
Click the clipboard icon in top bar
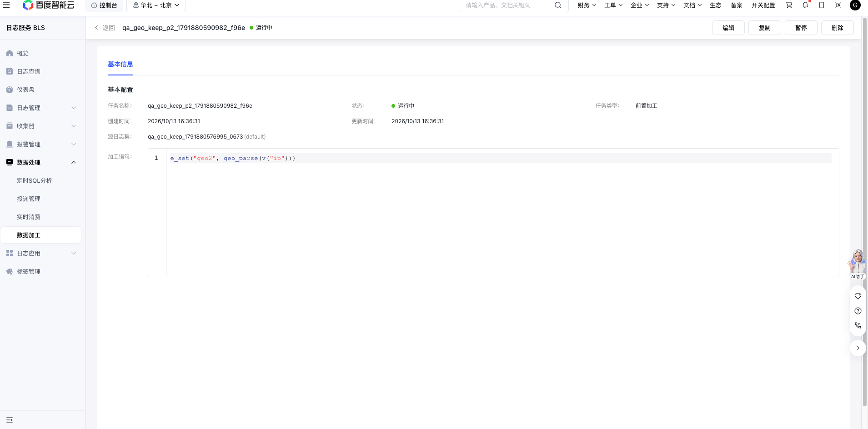[822, 5]
